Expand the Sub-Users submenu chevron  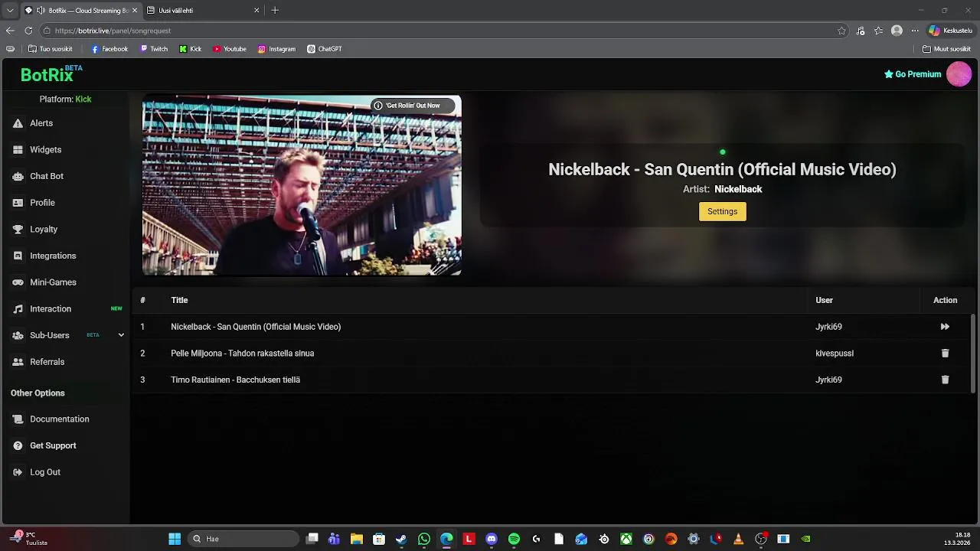121,335
